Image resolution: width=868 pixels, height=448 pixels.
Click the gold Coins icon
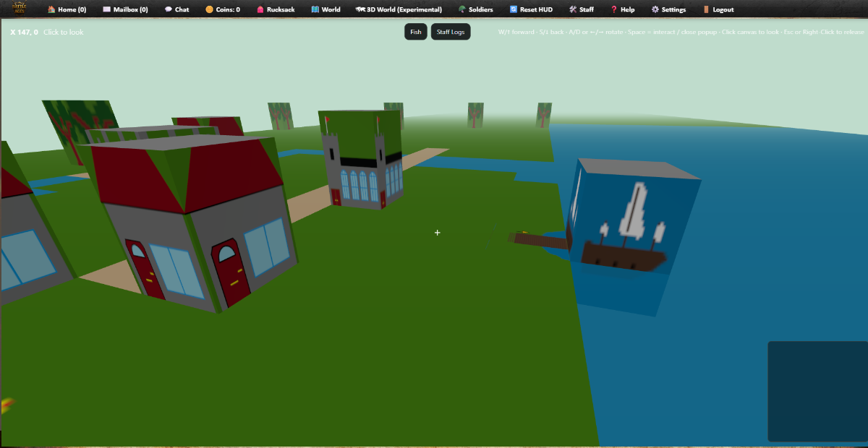[x=209, y=9]
